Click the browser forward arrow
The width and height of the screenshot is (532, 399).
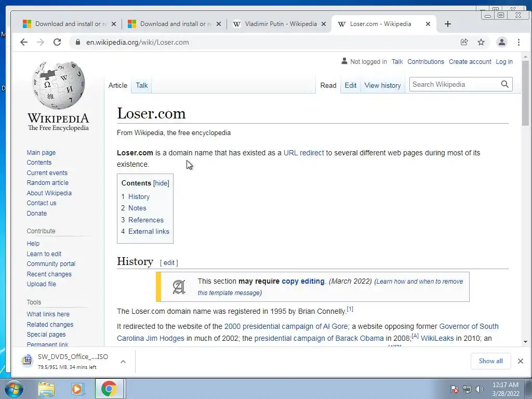[41, 42]
